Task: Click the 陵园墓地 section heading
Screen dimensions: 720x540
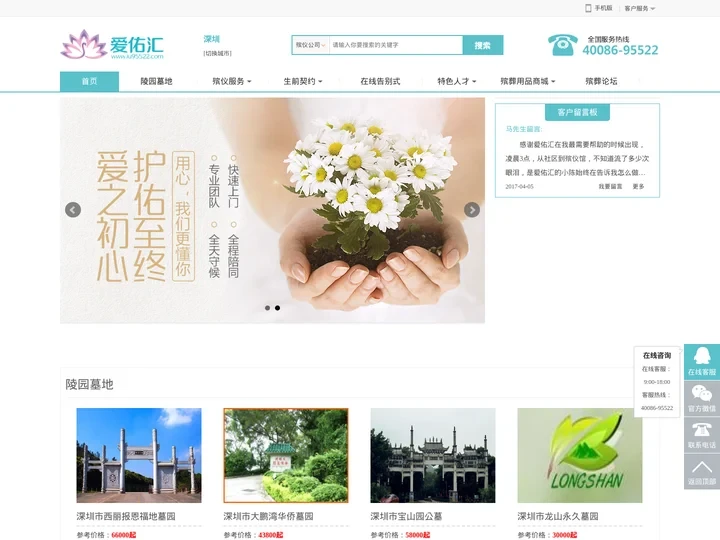Action: (x=89, y=384)
